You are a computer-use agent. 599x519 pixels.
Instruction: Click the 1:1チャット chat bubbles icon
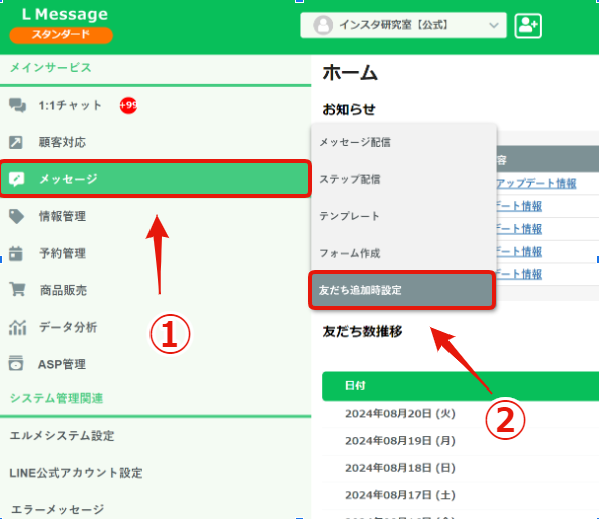coord(18,105)
